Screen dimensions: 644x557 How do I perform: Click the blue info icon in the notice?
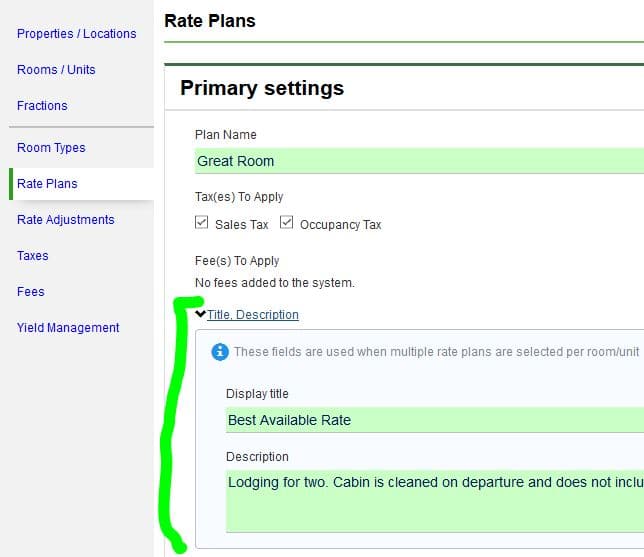click(220, 352)
